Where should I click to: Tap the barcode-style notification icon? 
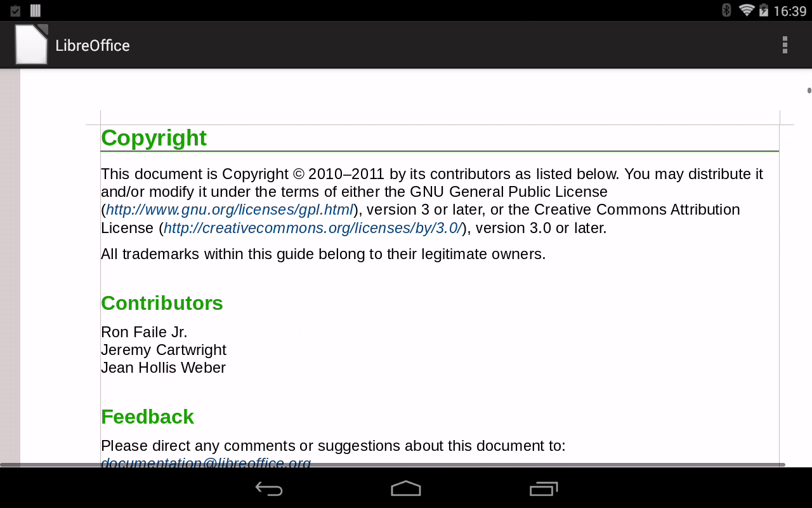point(36,11)
